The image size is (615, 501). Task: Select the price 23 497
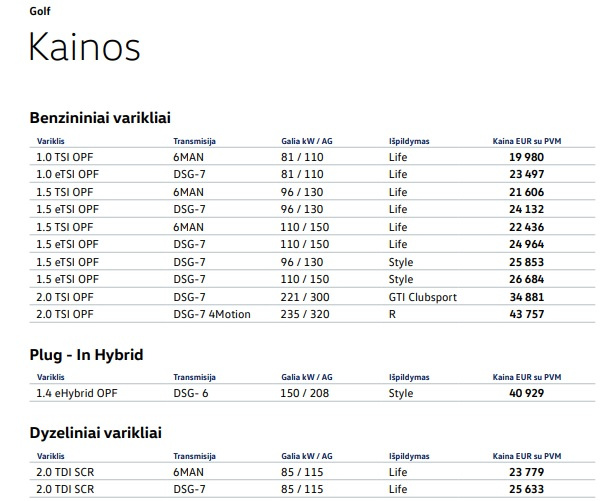[526, 174]
